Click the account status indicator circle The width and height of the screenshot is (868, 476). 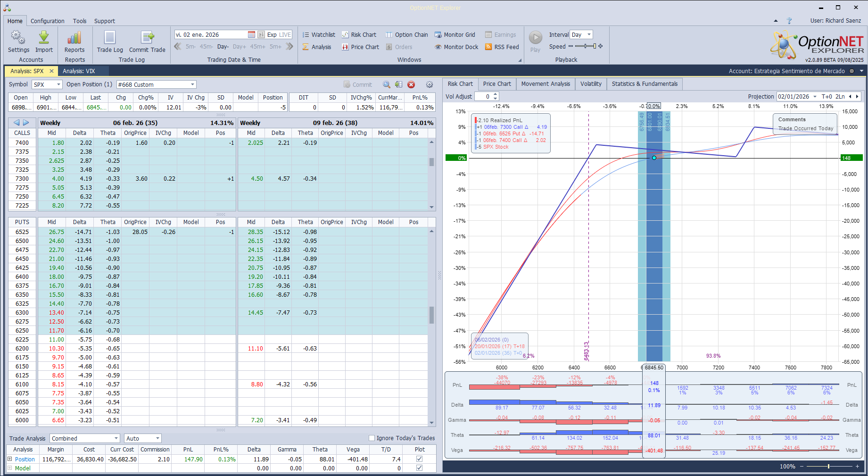point(851,71)
